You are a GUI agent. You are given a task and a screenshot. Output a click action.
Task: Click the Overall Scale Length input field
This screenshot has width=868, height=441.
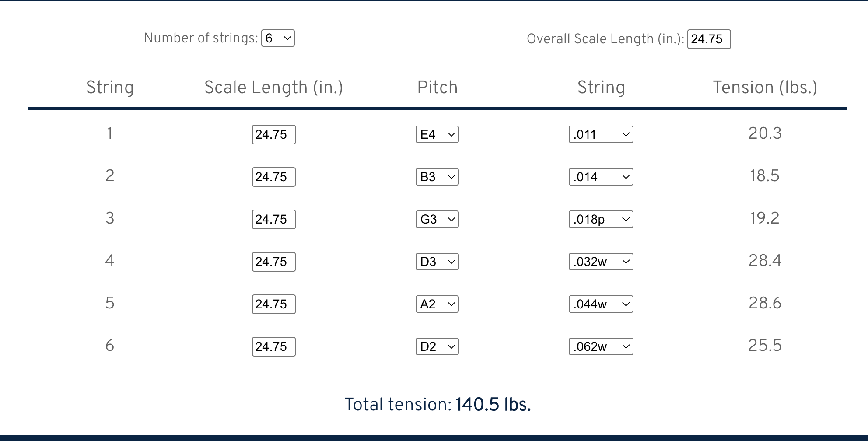click(709, 39)
